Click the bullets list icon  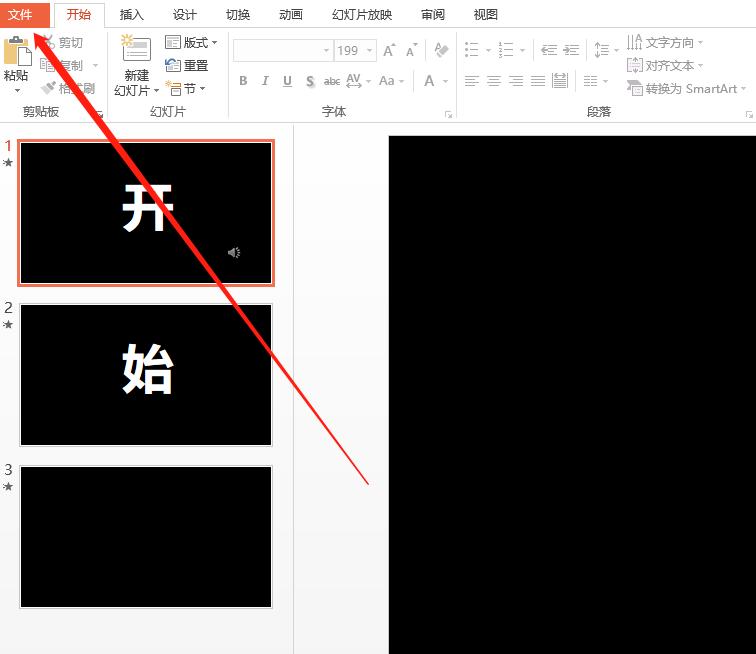coord(472,50)
